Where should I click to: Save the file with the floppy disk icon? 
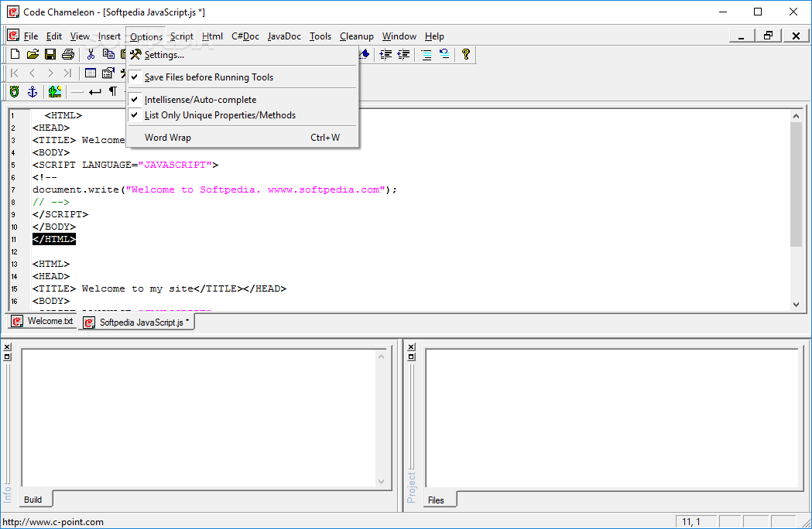coord(50,54)
